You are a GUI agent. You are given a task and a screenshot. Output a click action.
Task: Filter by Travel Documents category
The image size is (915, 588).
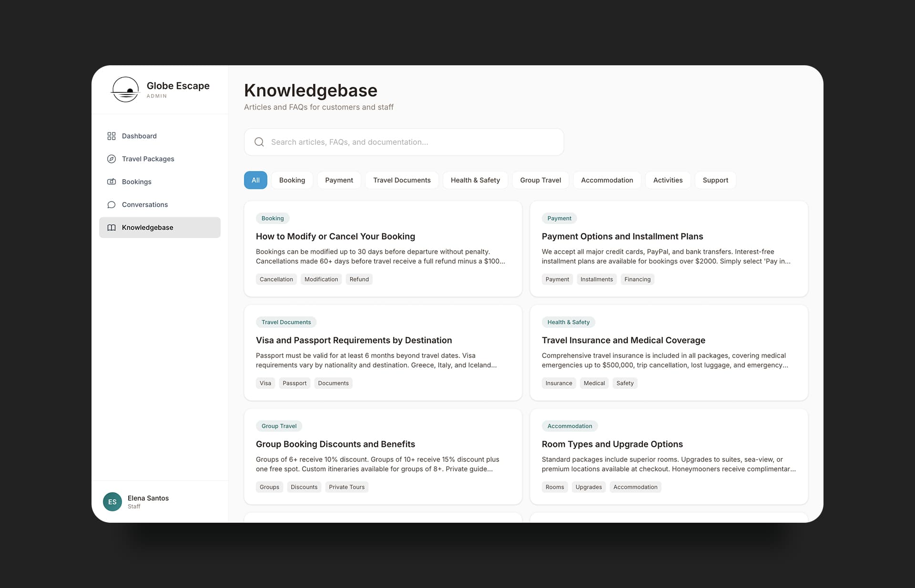tap(401, 180)
